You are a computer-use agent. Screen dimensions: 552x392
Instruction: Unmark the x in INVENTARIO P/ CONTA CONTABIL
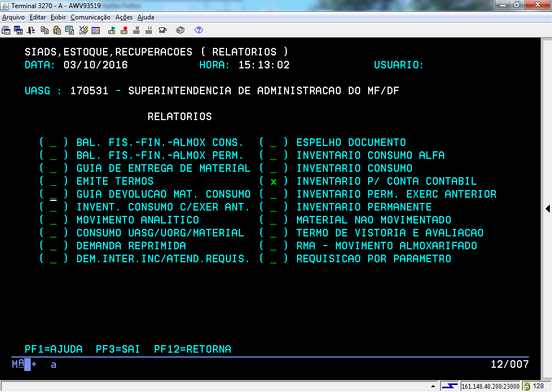[273, 182]
